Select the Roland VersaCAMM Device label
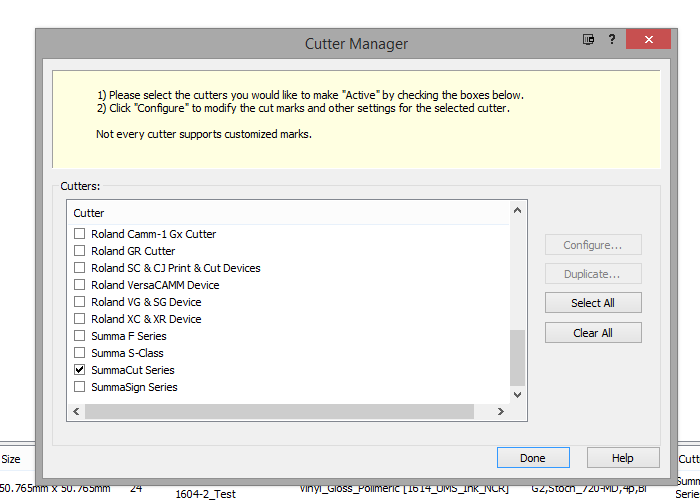Screen dimensions: 700x500 (155, 285)
